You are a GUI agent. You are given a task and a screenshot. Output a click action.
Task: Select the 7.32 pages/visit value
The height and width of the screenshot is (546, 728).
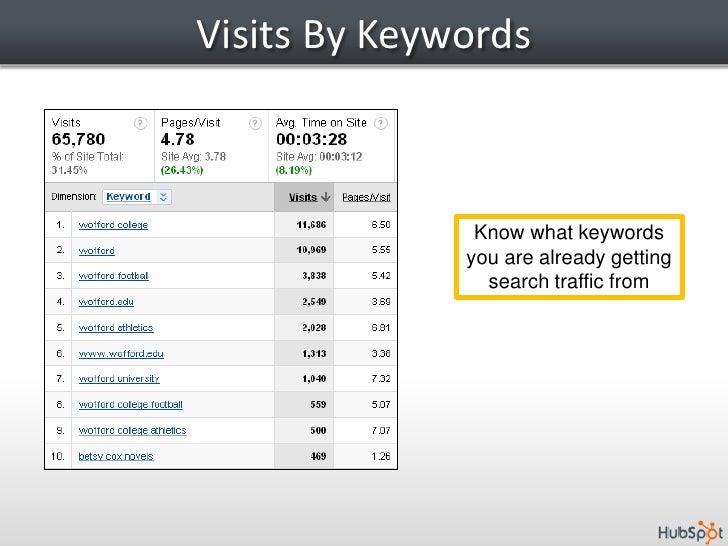point(381,379)
